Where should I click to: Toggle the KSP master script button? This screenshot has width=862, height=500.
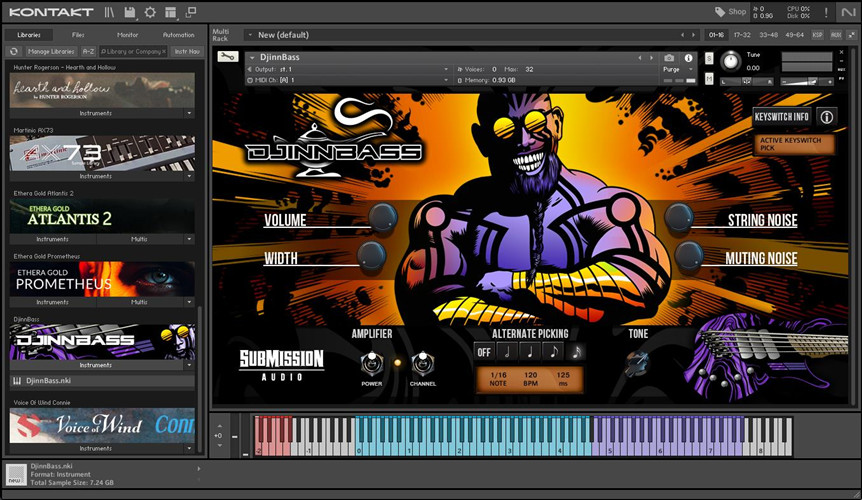pyautogui.click(x=817, y=35)
